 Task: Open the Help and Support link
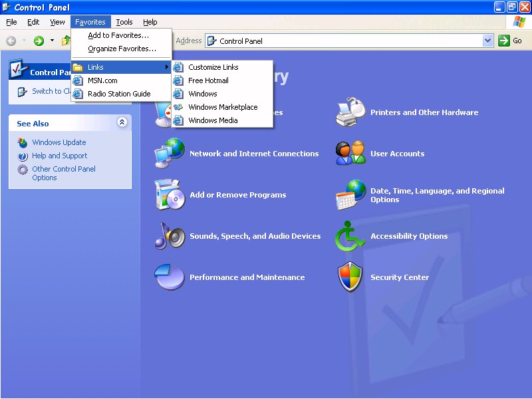[59, 156]
